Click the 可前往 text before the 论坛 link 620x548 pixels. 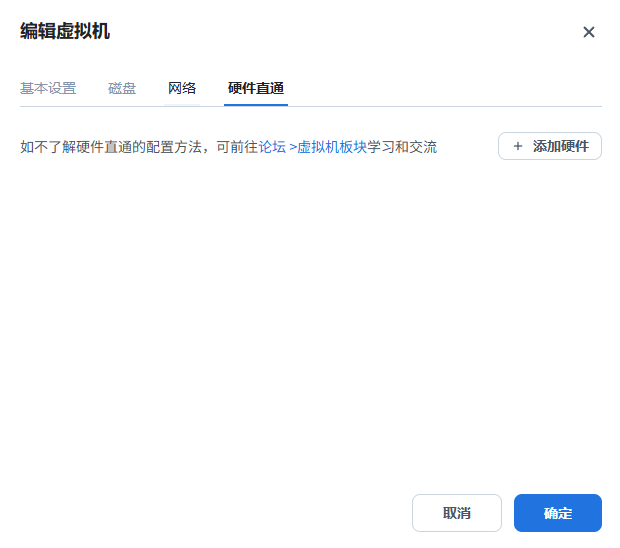pyautogui.click(x=237, y=147)
